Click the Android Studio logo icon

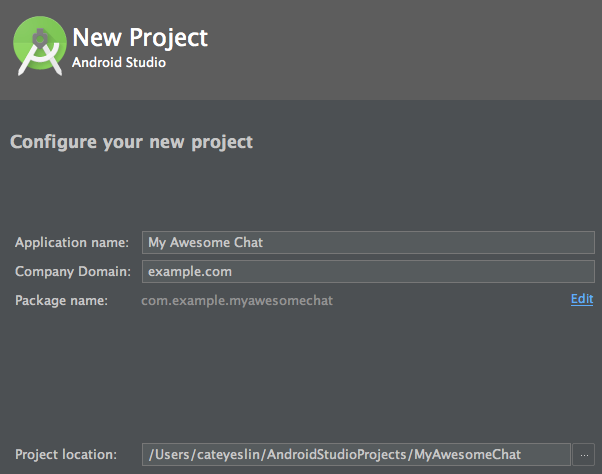click(x=40, y=46)
